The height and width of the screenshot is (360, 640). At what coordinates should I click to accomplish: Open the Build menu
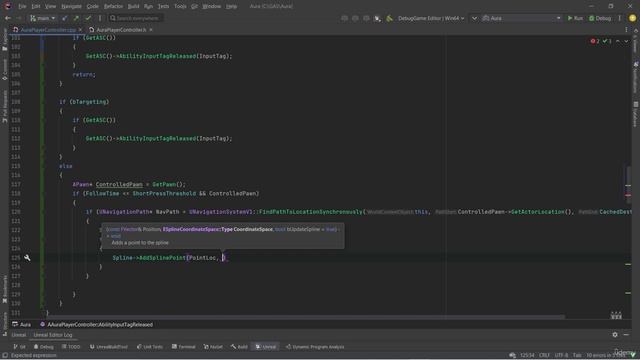click(133, 6)
